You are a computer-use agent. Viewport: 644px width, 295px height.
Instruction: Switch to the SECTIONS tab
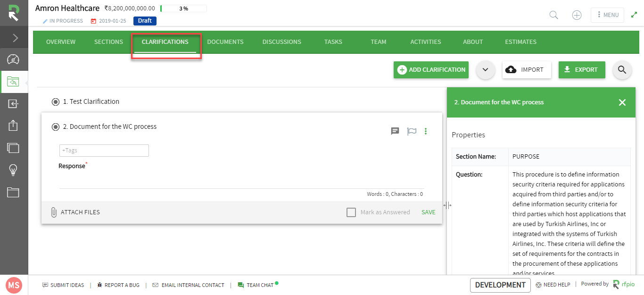coord(108,42)
